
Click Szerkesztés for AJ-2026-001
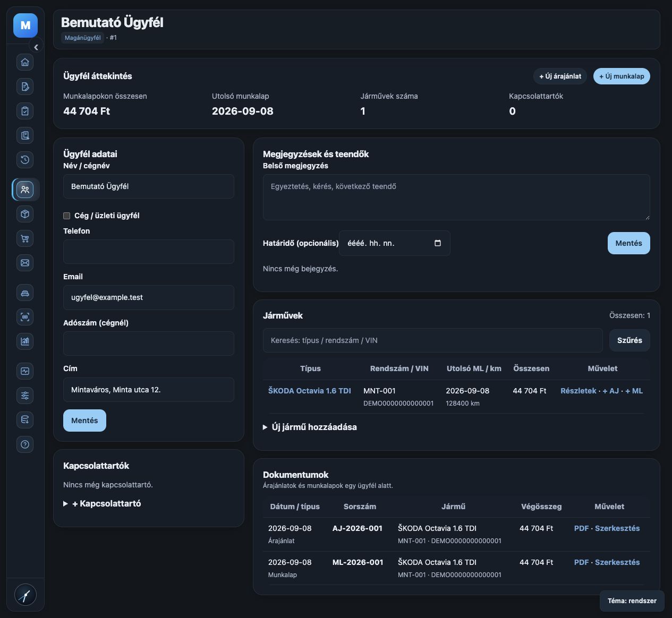point(617,528)
